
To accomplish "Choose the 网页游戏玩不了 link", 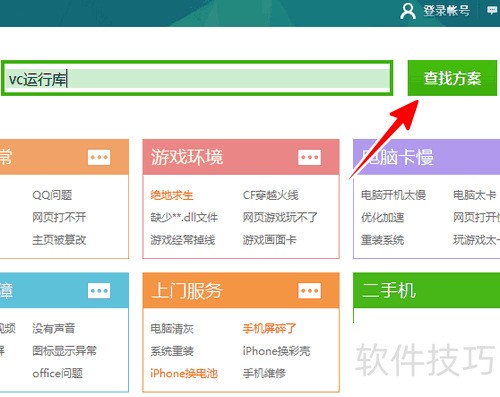I will 280,217.
